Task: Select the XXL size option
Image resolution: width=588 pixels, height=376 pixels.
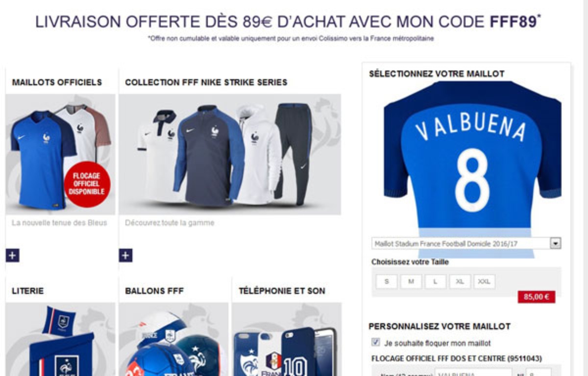Action: coord(484,282)
